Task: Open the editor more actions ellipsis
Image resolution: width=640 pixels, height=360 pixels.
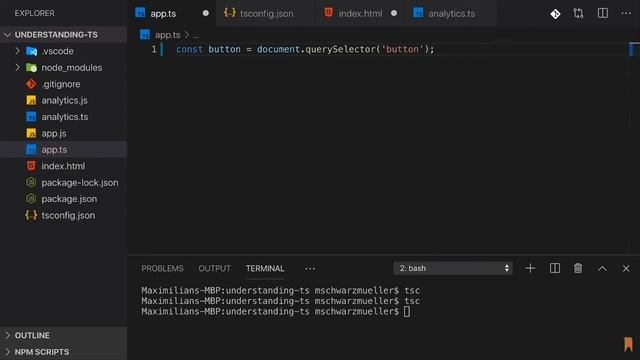Action: tap(626, 13)
